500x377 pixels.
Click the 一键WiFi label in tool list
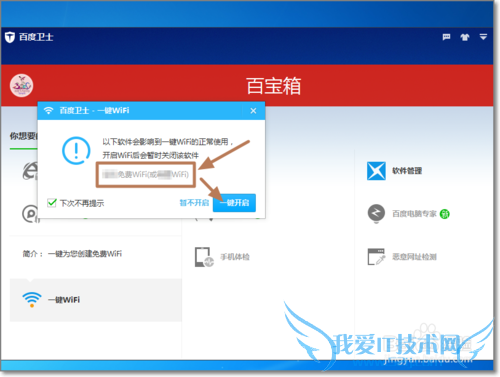point(64,300)
